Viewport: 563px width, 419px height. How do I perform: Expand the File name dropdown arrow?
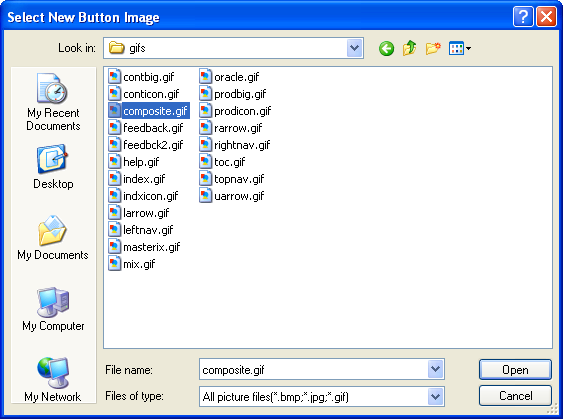[436, 369]
